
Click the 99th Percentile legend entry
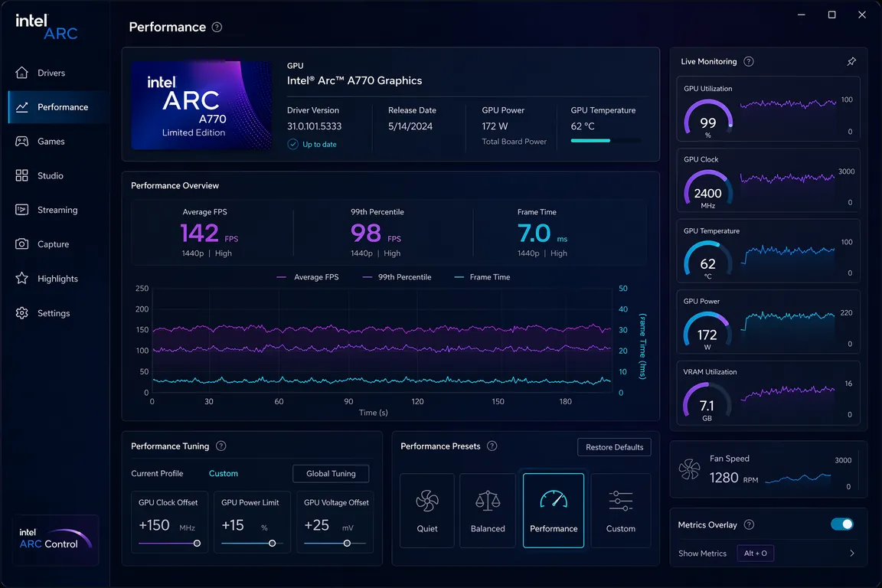click(x=397, y=277)
